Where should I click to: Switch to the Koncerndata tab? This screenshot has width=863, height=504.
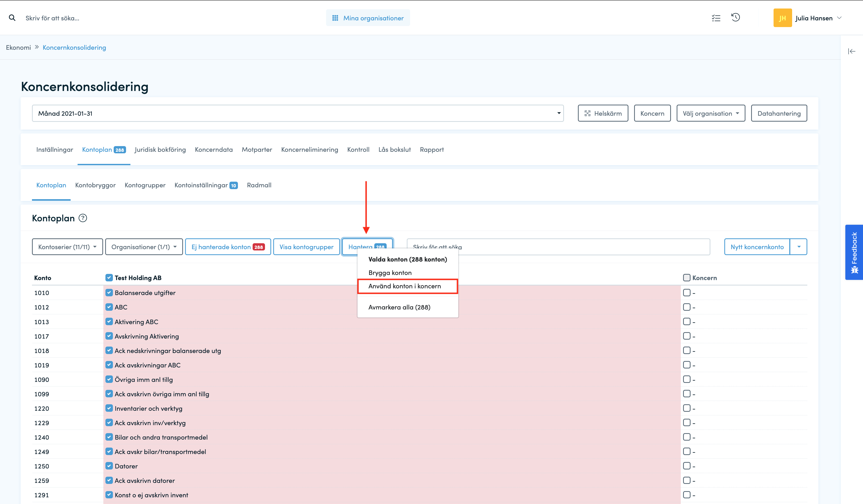click(214, 149)
